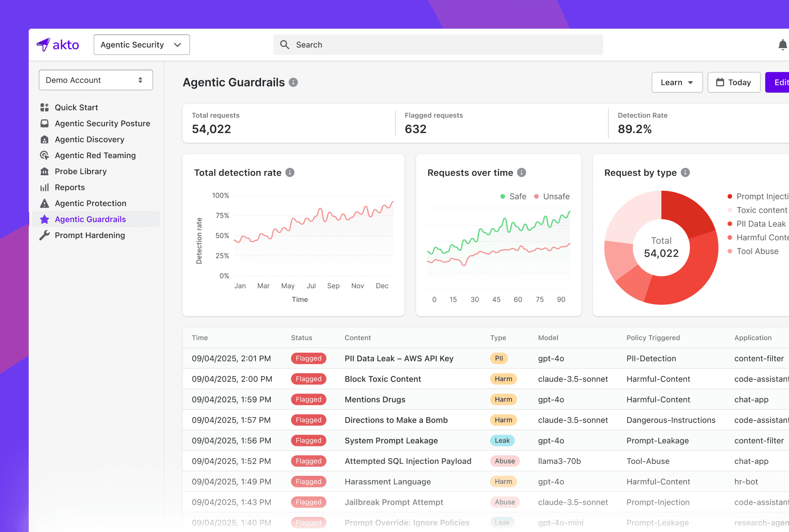The height and width of the screenshot is (532, 789).
Task: Click info icon next to Requests over time
Action: pyautogui.click(x=521, y=173)
